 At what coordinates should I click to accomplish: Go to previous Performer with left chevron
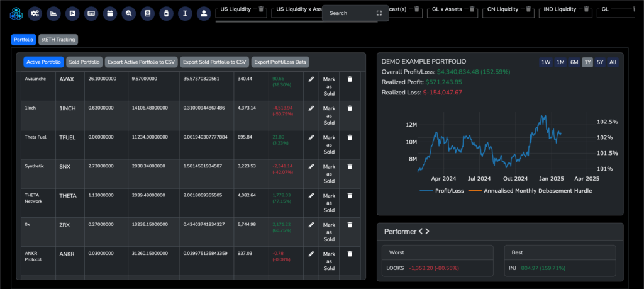pyautogui.click(x=421, y=232)
